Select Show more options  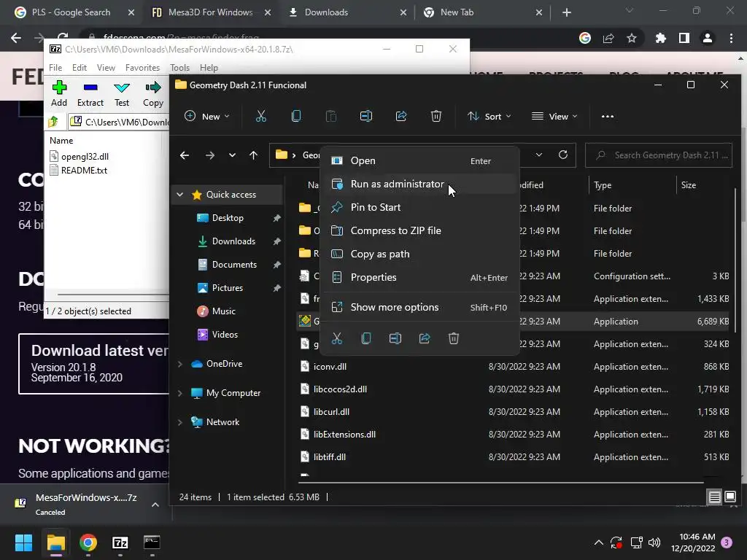point(419,307)
